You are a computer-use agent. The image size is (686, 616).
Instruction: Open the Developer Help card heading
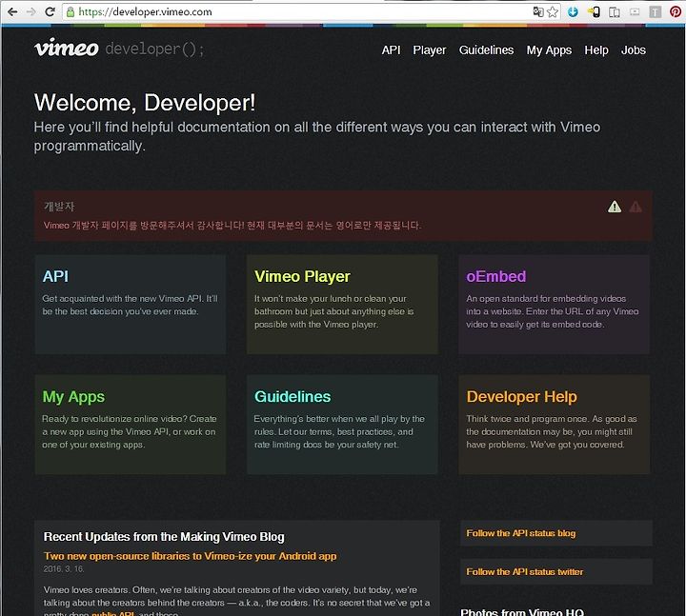[x=521, y=396]
